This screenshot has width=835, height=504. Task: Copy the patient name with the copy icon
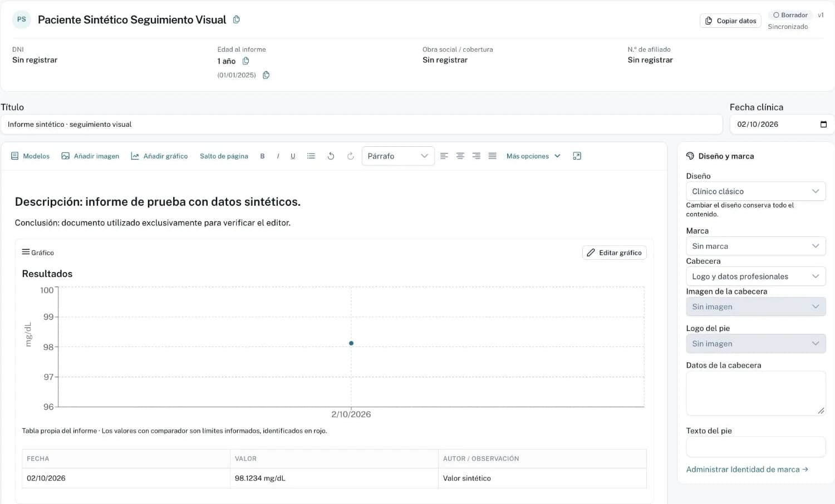(x=237, y=19)
